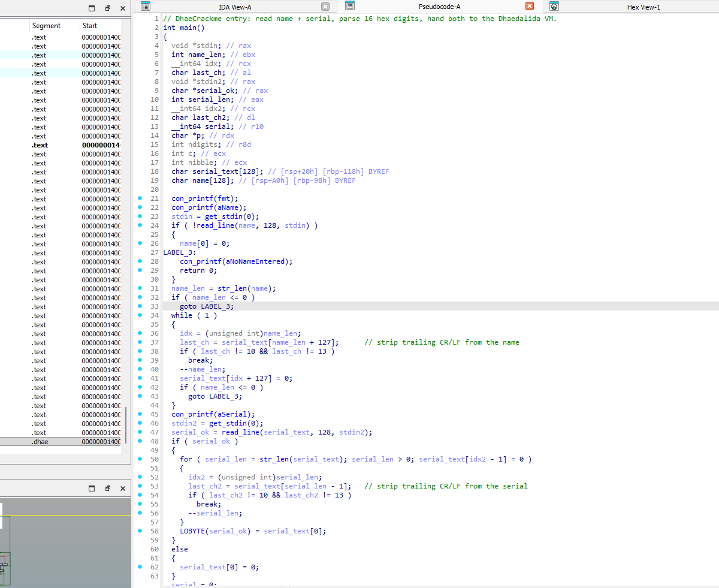
Task: Click 'LOBYTE' macro on line 58
Action: 192,531
